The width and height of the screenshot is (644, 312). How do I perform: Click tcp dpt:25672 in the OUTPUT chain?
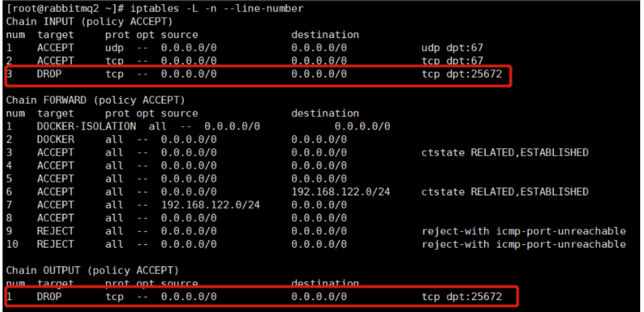coord(461,296)
